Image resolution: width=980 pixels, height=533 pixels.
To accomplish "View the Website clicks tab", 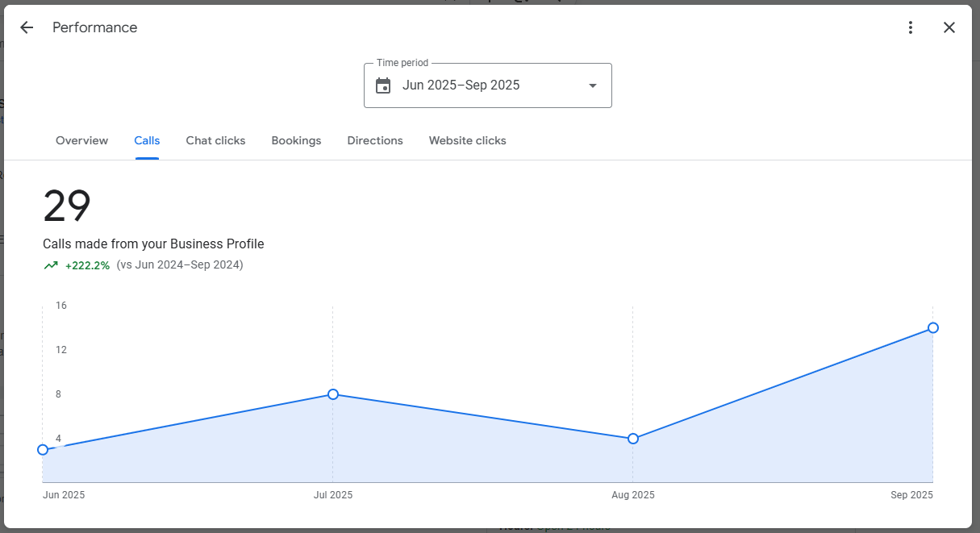I will click(467, 140).
